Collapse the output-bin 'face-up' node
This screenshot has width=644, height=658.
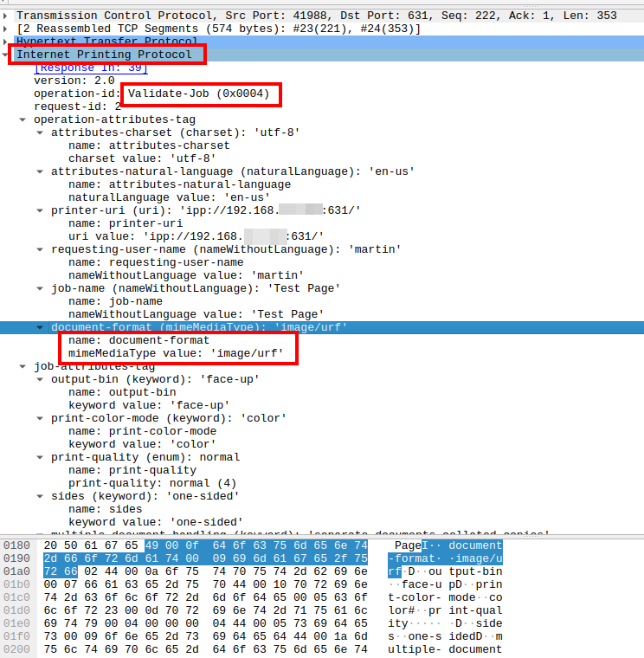[41, 379]
